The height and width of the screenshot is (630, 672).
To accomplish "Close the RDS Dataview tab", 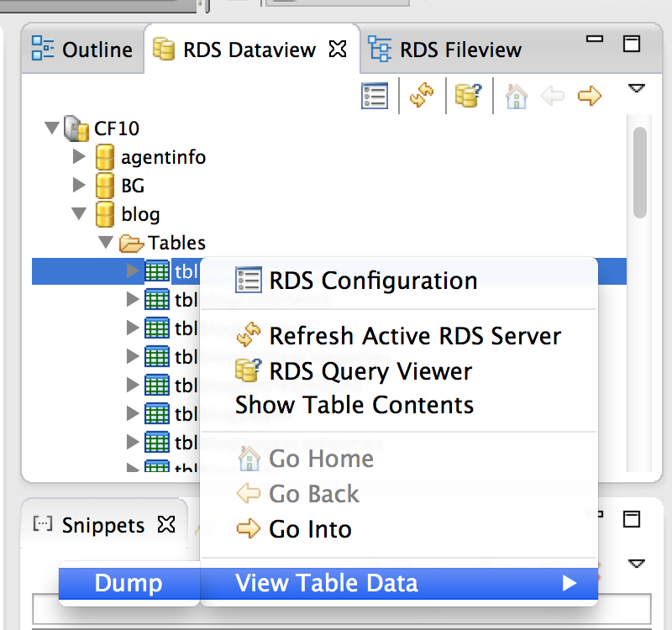I will click(x=338, y=49).
